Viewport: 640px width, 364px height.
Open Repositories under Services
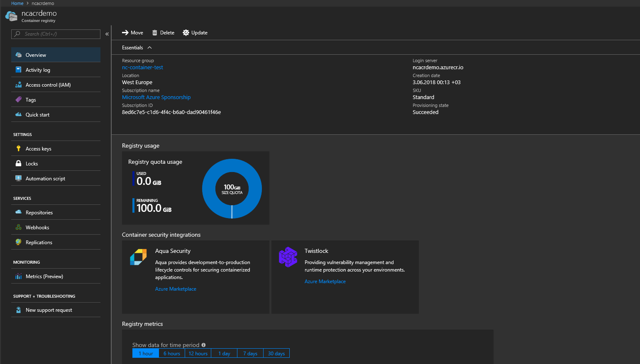(x=56, y=212)
